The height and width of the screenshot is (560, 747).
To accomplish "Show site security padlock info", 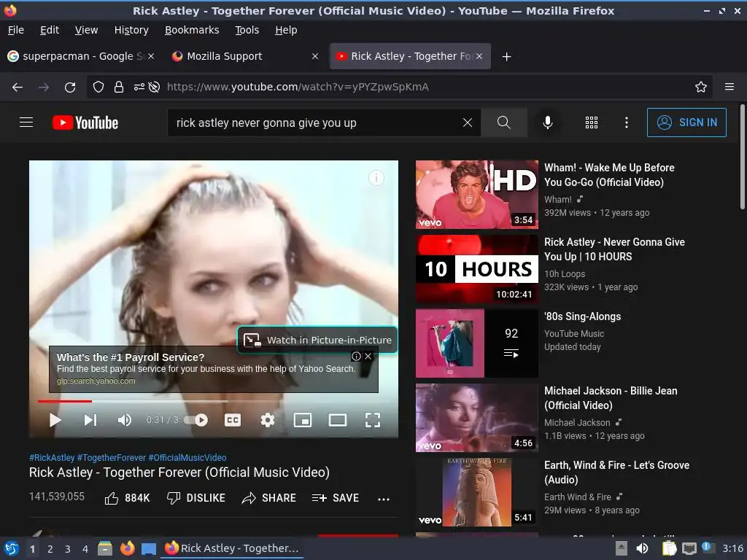I will click(x=119, y=87).
